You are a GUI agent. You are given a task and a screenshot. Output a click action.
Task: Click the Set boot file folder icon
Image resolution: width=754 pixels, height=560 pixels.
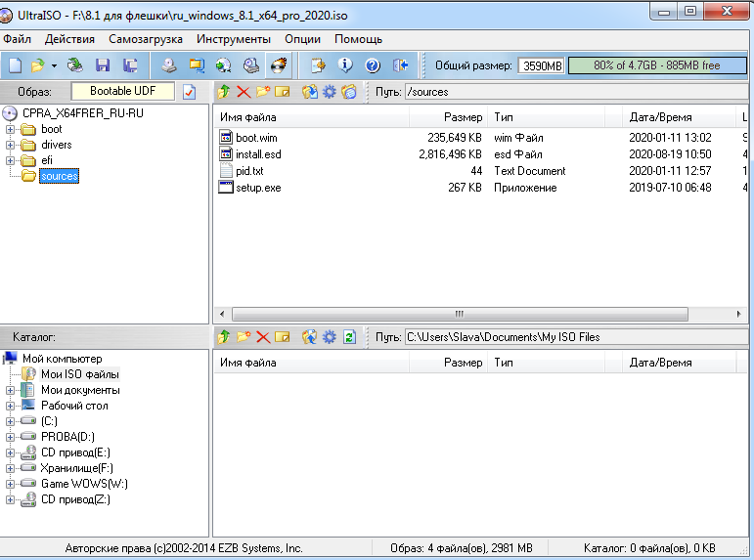pyautogui.click(x=349, y=91)
